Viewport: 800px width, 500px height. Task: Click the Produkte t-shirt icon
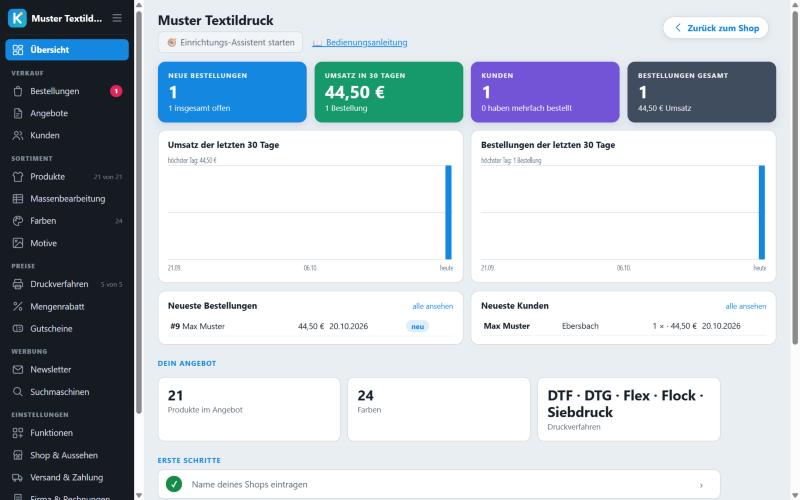pyautogui.click(x=18, y=177)
